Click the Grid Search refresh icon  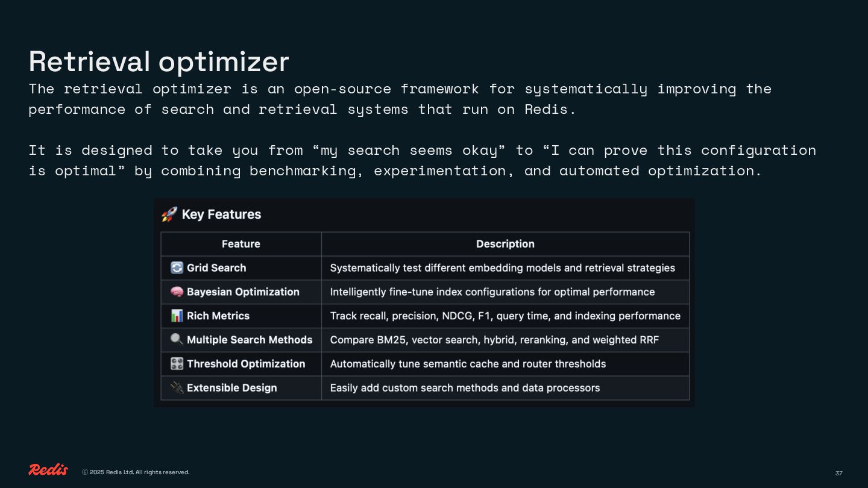coord(177,267)
